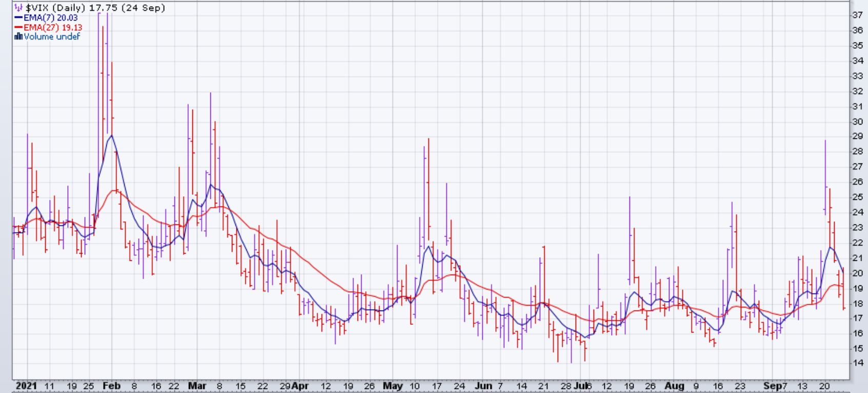
Task: Click the Volume bar-chart legend icon
Action: (19, 36)
